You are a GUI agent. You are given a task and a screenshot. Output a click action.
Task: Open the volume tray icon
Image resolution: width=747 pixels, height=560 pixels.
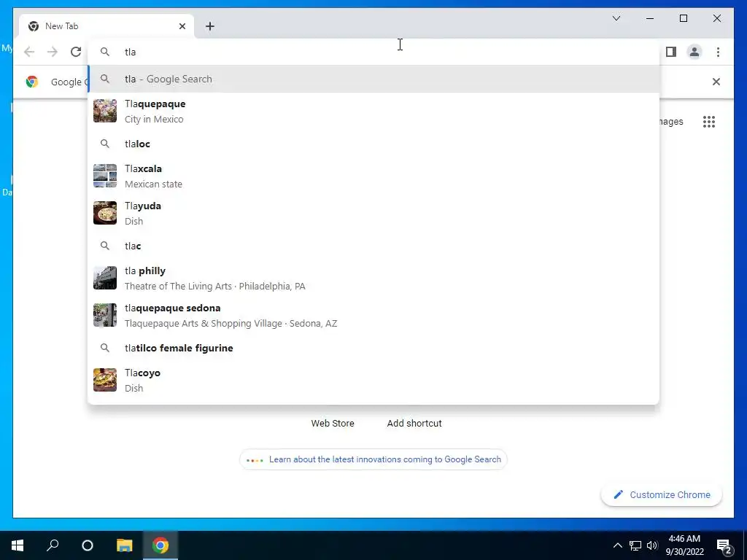(x=652, y=545)
